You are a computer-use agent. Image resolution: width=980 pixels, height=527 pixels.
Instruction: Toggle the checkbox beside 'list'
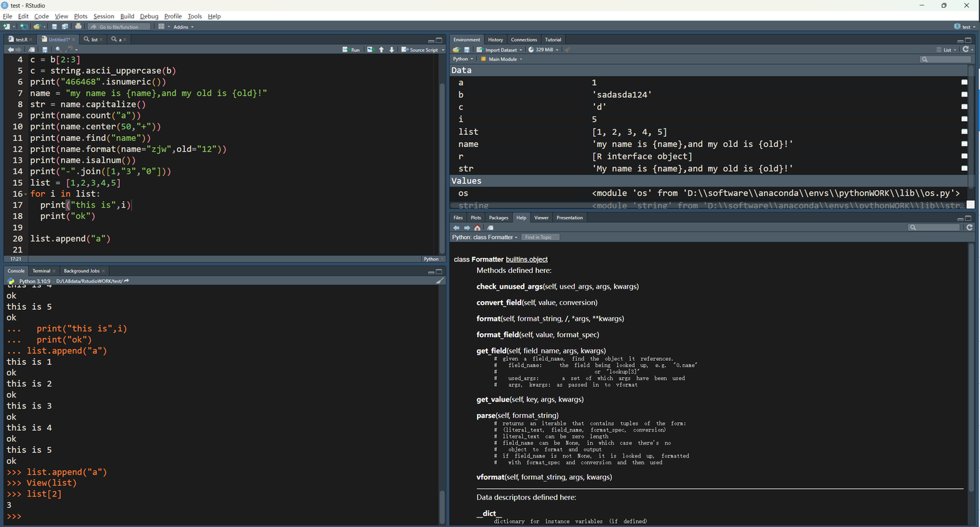pyautogui.click(x=964, y=131)
